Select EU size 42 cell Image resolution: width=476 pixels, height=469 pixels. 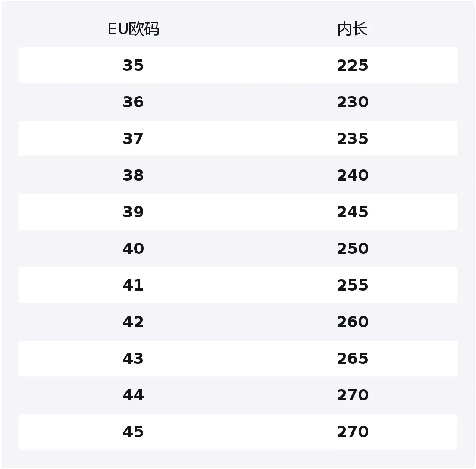(x=133, y=322)
